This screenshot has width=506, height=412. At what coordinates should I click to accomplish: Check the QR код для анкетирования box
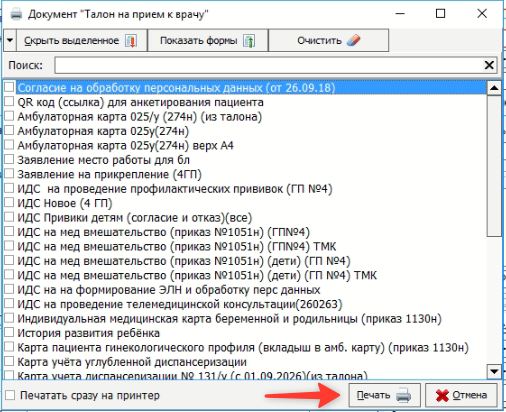click(x=9, y=102)
